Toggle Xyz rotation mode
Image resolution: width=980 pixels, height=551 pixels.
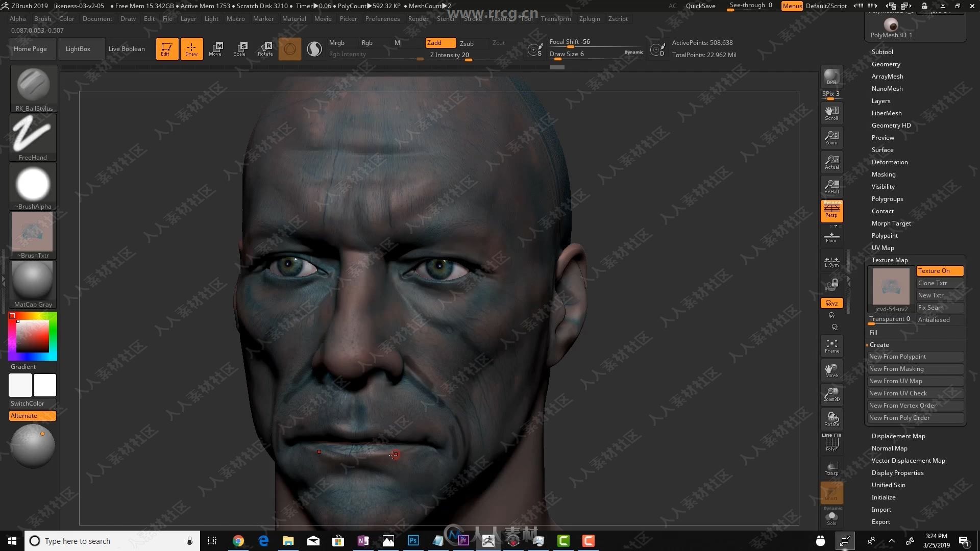point(831,303)
